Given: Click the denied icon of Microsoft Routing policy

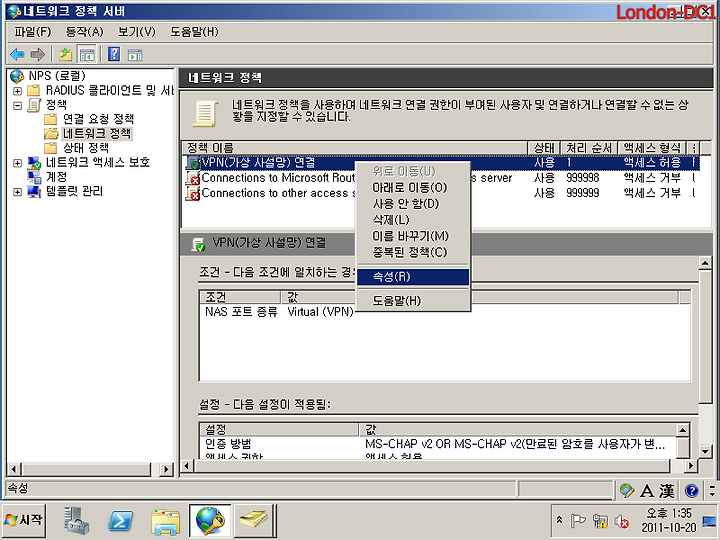Looking at the screenshot, I should tap(192, 178).
